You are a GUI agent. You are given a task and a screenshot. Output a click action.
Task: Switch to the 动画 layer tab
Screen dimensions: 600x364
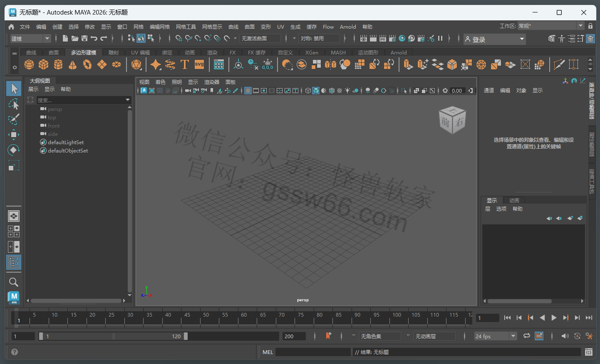514,200
